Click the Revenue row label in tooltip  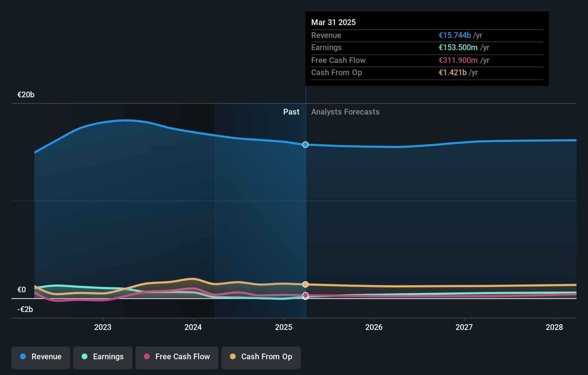click(326, 35)
